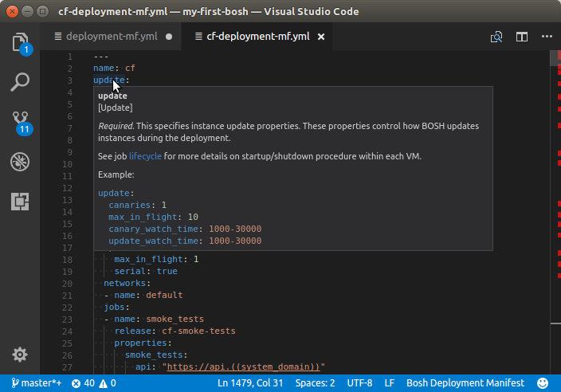Open the More Actions ellipsis menu

pyautogui.click(x=547, y=36)
